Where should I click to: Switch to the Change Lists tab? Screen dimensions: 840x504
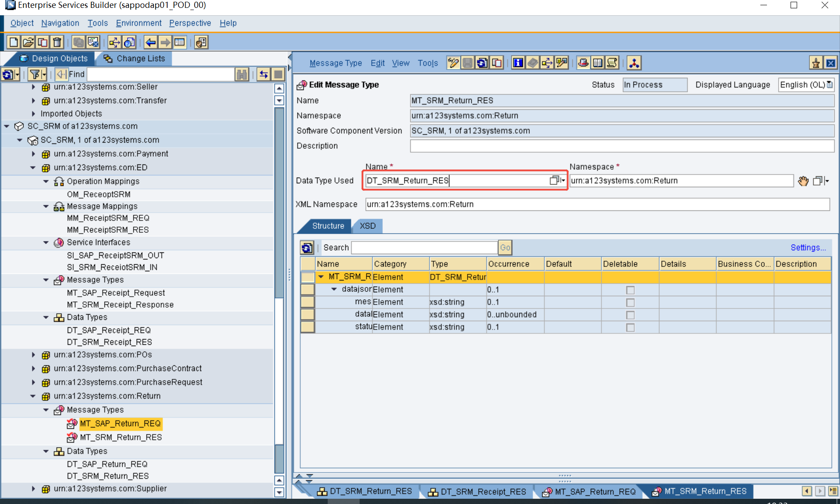coord(134,59)
